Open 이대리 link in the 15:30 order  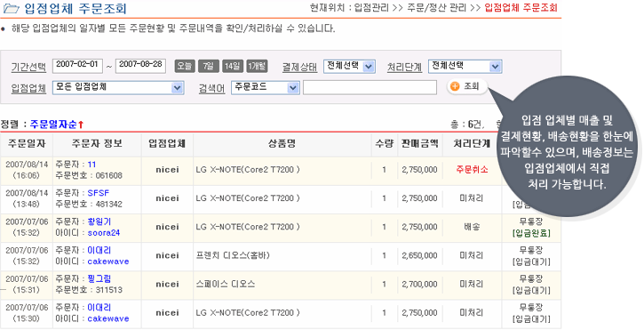[x=99, y=308]
